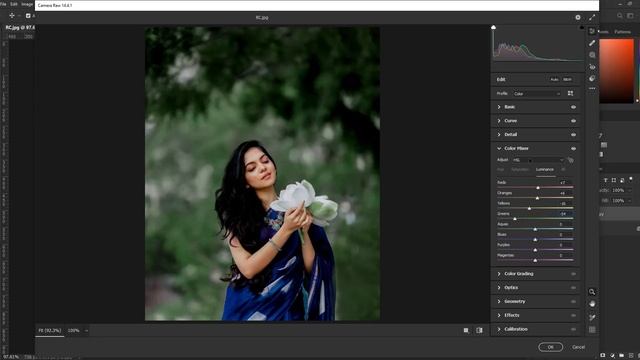Viewport: 640px width, 360px height.
Task: Click Cancel button in Camera Raw
Action: tap(578, 347)
